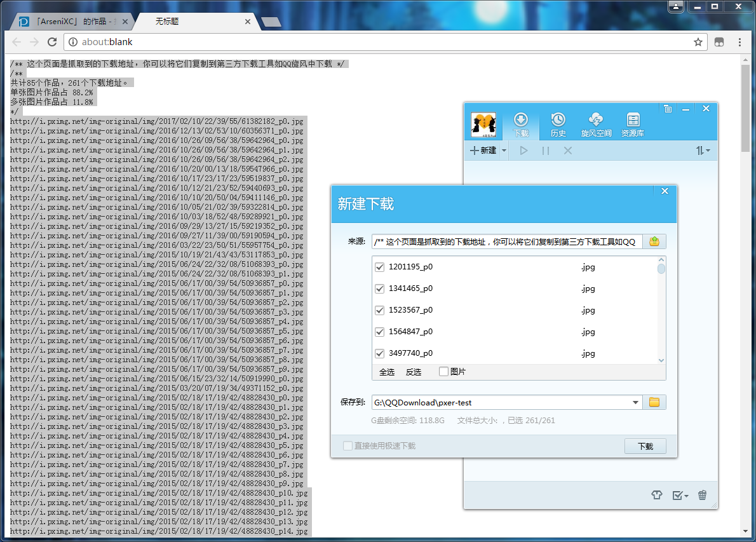
Task: Click the start (play) task icon
Action: click(x=523, y=151)
